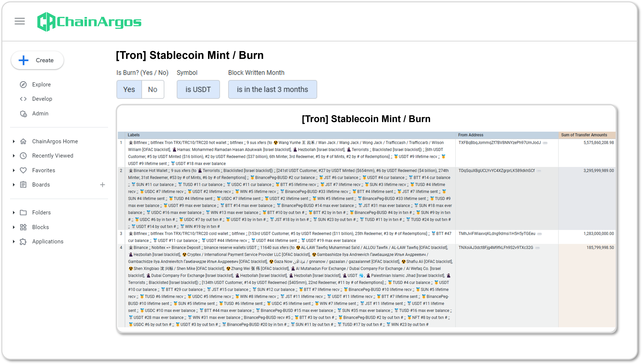Click the amount 1,283,000,000.00
Viewport: 642px width, 364px height.
(x=598, y=234)
